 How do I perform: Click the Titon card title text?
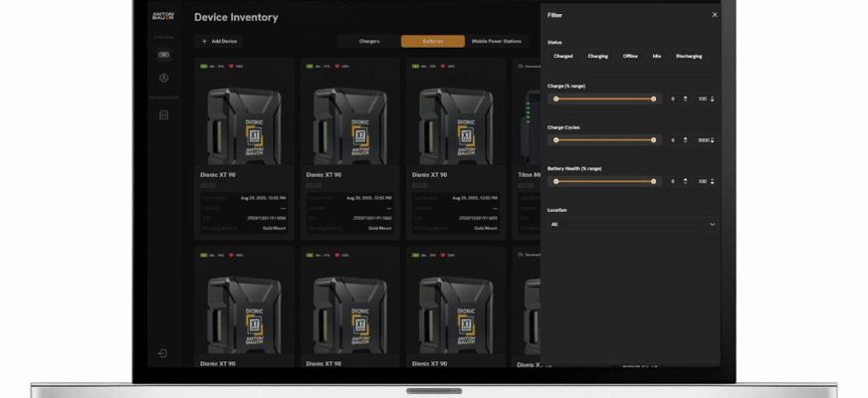pos(529,174)
